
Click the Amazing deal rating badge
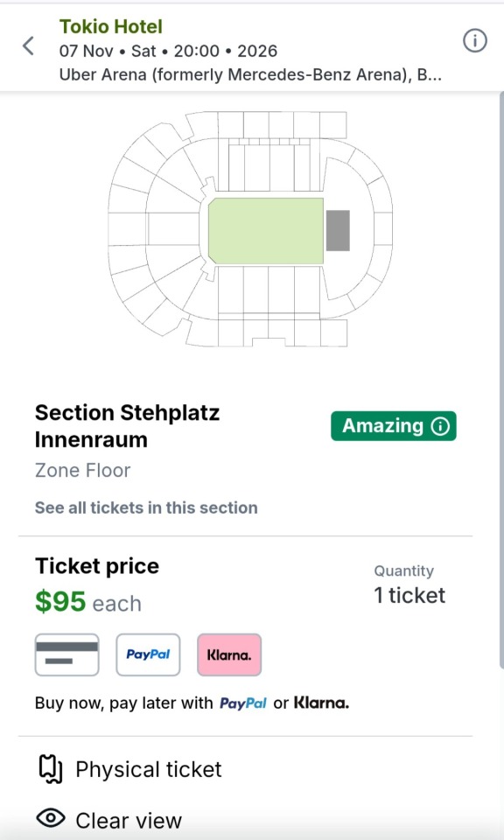[394, 426]
